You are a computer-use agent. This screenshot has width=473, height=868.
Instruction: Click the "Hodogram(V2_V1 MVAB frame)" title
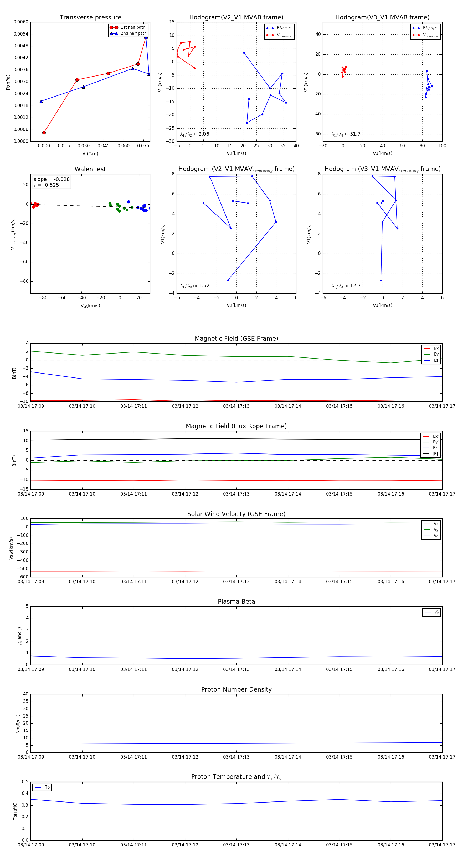click(x=236, y=18)
